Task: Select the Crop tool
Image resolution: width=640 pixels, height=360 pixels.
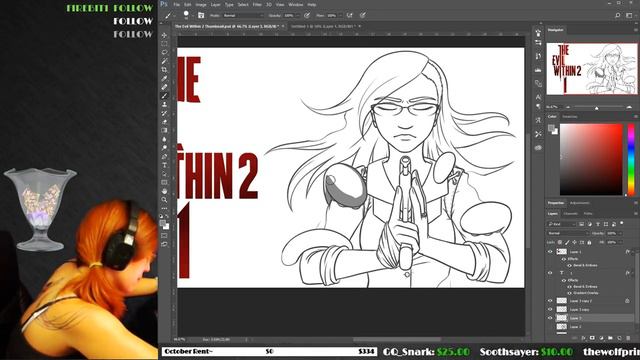Action: [x=164, y=70]
